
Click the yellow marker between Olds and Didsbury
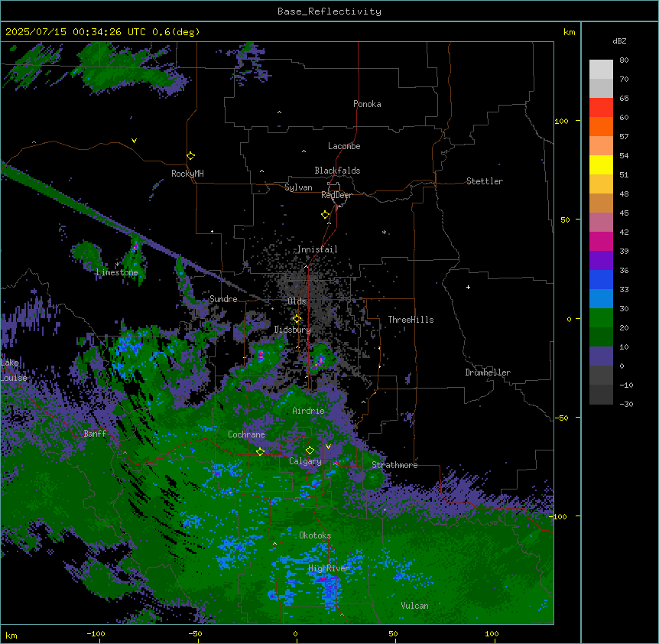(297, 319)
